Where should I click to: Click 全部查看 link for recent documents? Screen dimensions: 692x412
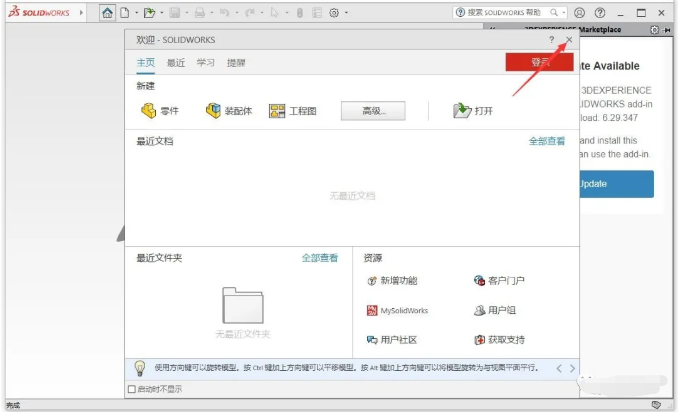point(547,141)
